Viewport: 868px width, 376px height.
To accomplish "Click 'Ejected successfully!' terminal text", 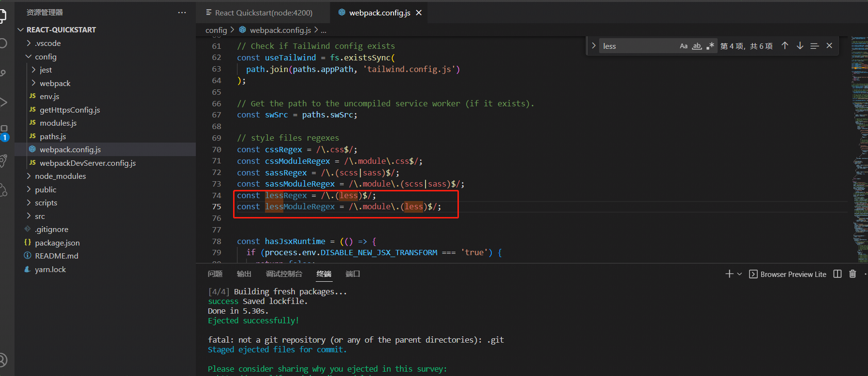I will [253, 320].
